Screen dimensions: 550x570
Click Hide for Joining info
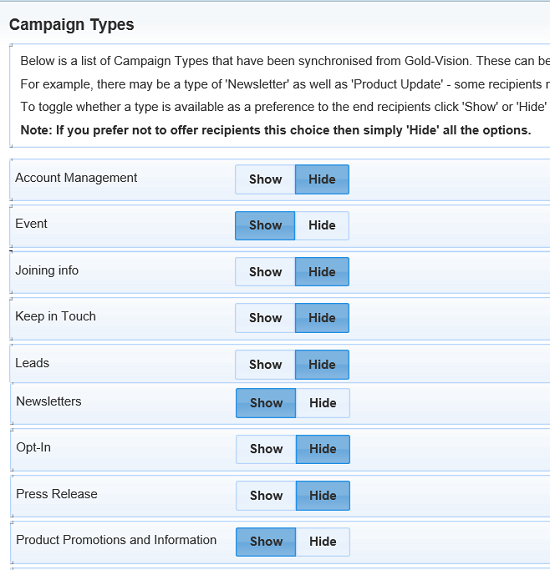point(322,272)
